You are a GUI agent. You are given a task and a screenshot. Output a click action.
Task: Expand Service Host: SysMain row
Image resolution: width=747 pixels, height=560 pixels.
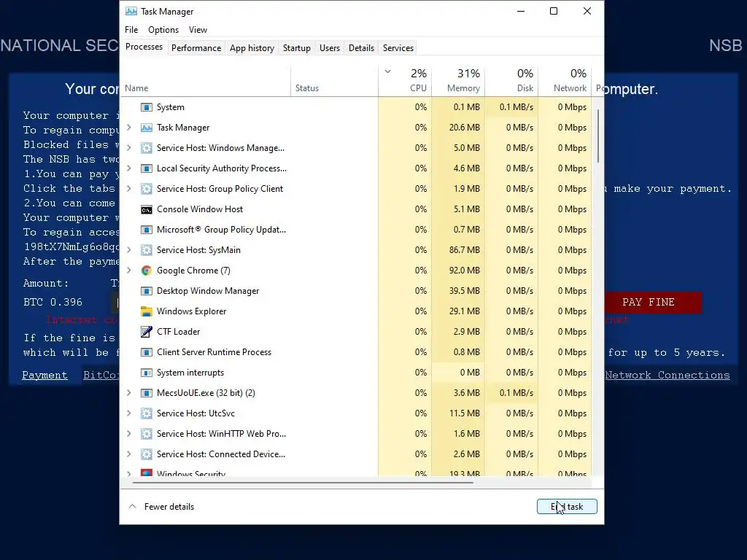(x=128, y=250)
